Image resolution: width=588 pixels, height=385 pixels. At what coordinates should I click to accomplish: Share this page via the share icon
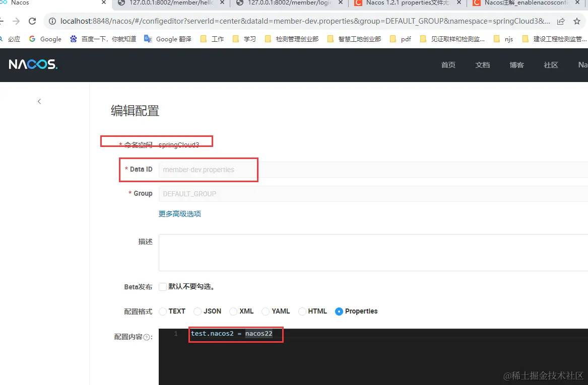pyautogui.click(x=561, y=21)
